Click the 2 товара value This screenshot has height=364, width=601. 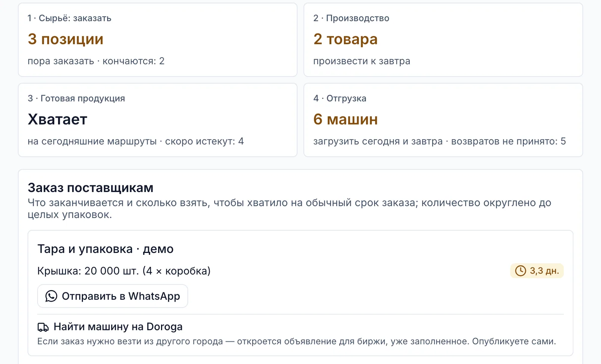[x=346, y=39]
